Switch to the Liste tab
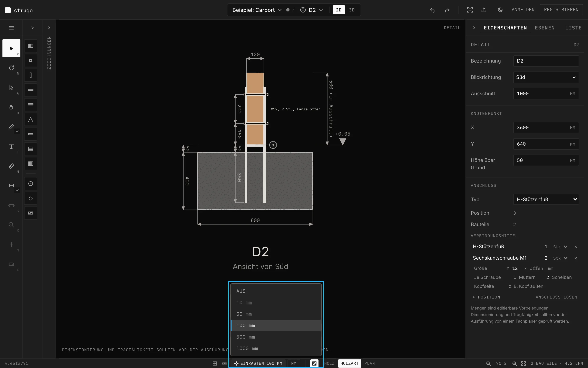The height and width of the screenshot is (368, 588). (573, 28)
